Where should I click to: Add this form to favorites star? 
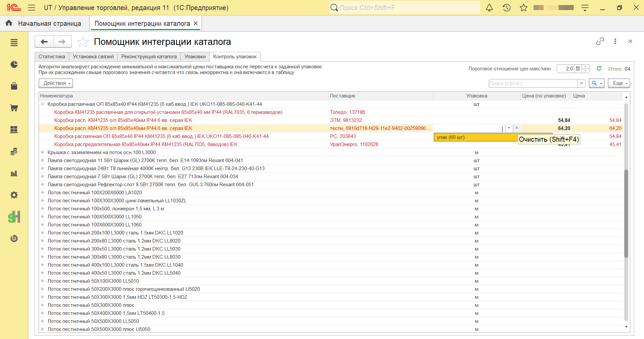pyautogui.click(x=83, y=42)
